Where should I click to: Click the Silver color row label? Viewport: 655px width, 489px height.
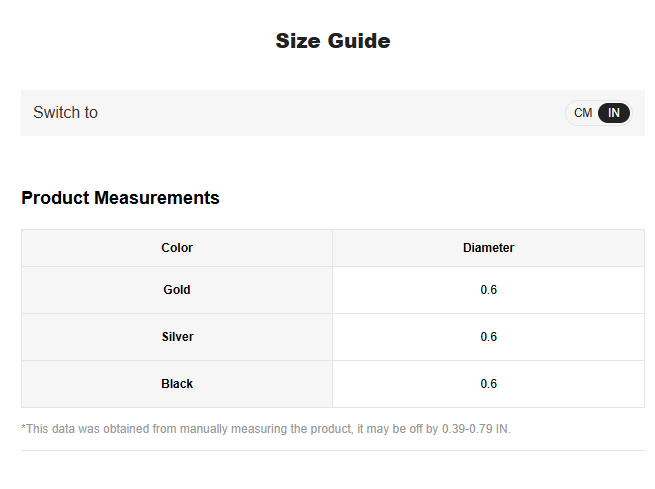tap(178, 337)
